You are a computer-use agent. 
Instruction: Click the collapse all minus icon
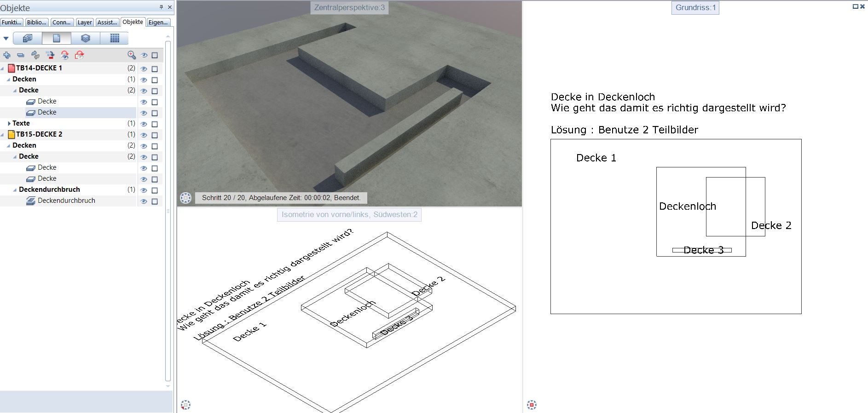(21, 55)
